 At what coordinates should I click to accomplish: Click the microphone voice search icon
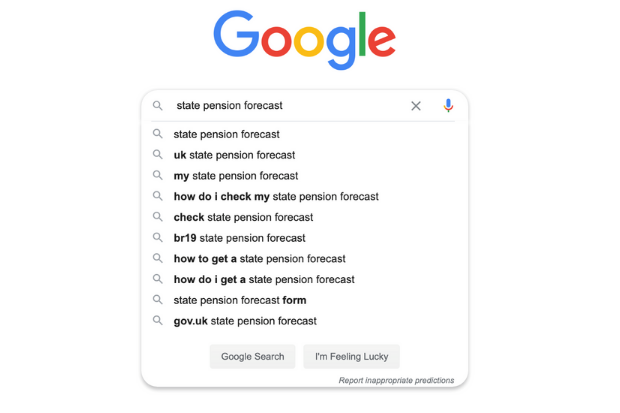[448, 106]
